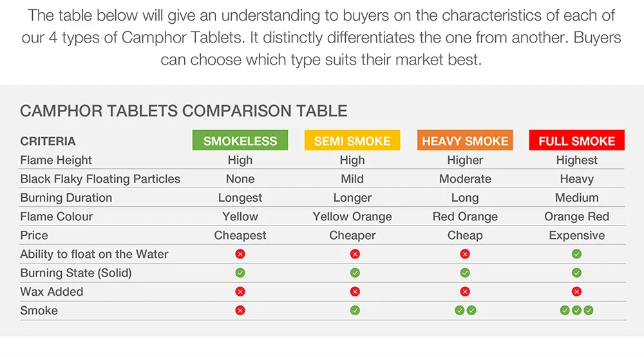Screen dimensions: 644x357
Task: Click the green SMOKELESS column header
Action: [x=240, y=140]
